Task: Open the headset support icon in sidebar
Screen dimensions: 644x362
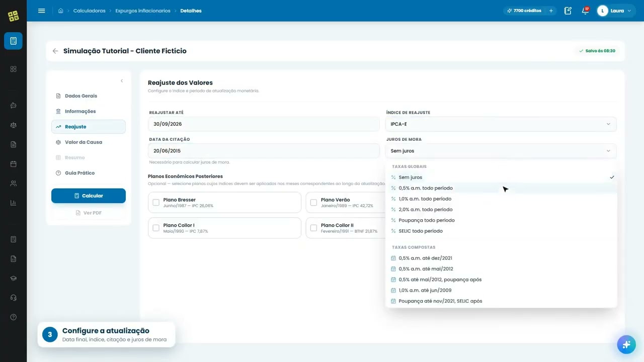Action: tap(13, 298)
